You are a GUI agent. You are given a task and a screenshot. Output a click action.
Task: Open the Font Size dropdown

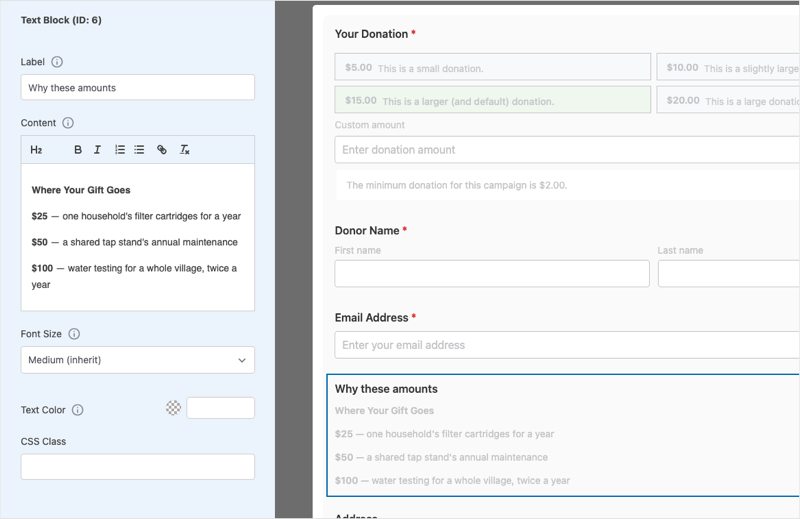pos(138,360)
